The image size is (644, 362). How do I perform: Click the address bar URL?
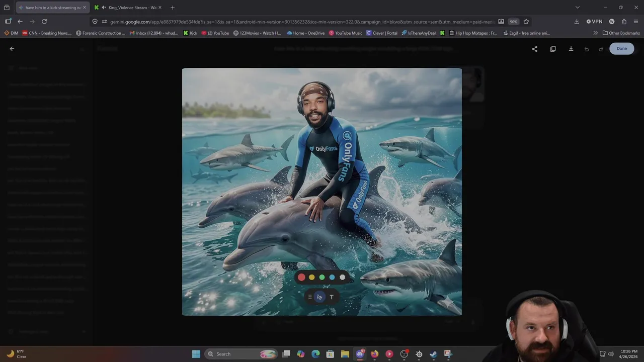point(302,22)
